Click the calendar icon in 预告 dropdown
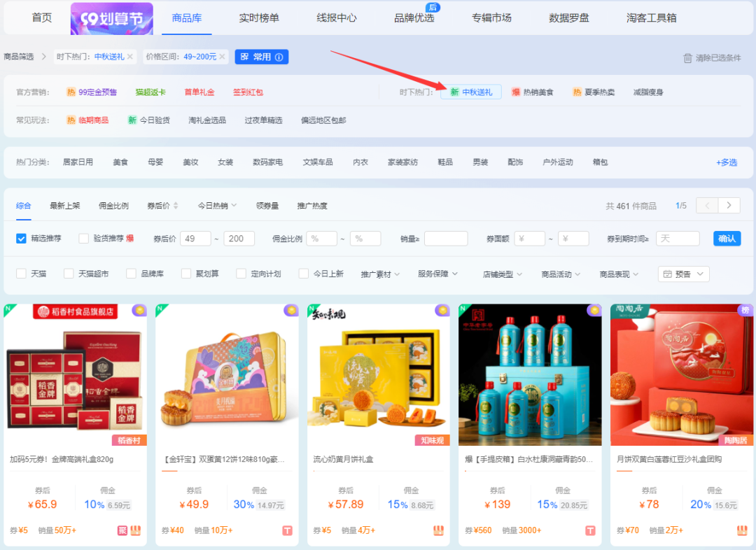 click(668, 274)
